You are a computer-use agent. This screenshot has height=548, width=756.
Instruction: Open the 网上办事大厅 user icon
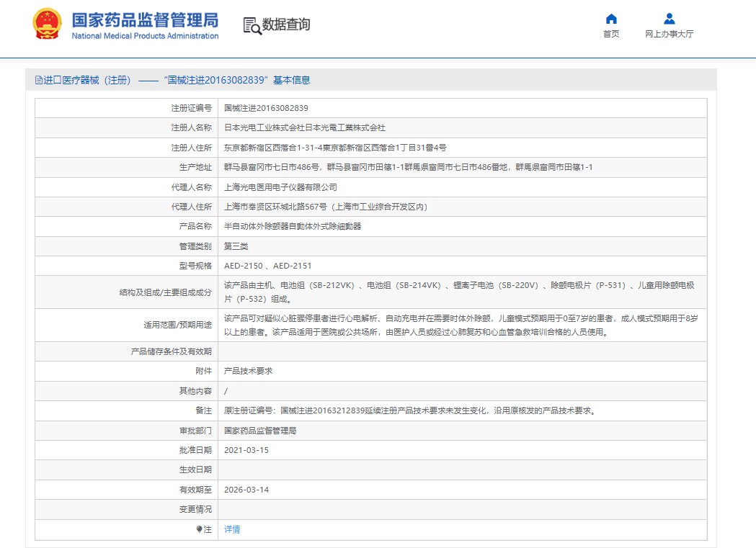(670, 19)
